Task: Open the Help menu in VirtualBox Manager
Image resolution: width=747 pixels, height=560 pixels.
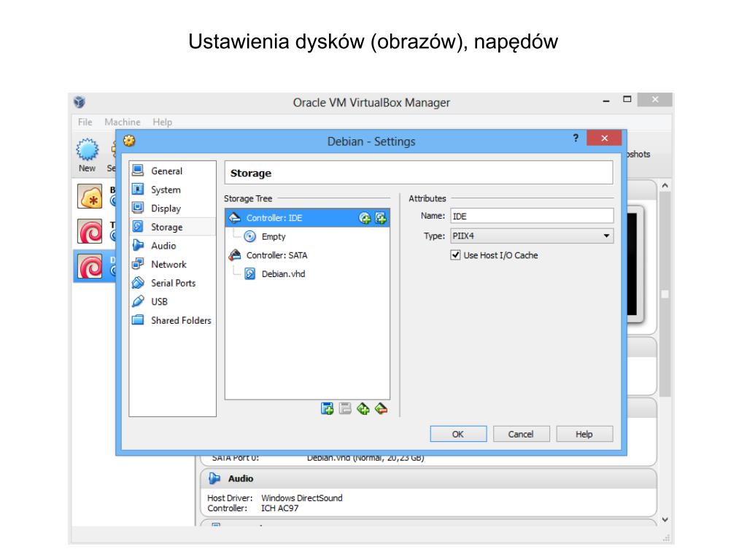Action: click(x=163, y=122)
